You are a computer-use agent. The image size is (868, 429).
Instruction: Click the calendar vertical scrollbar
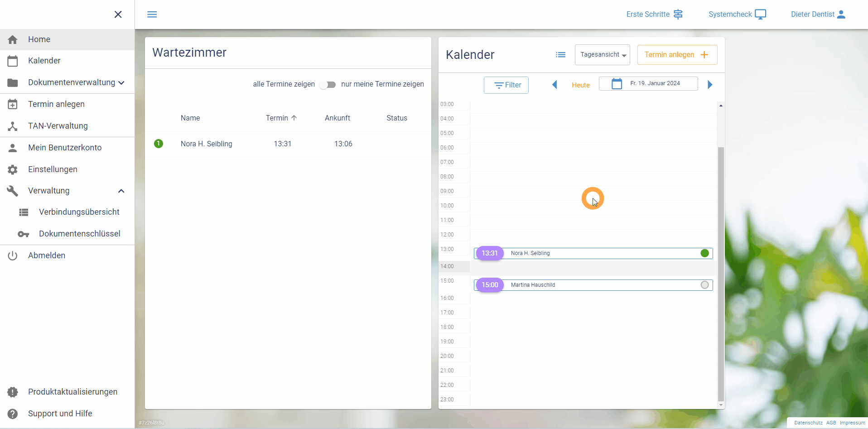click(721, 272)
